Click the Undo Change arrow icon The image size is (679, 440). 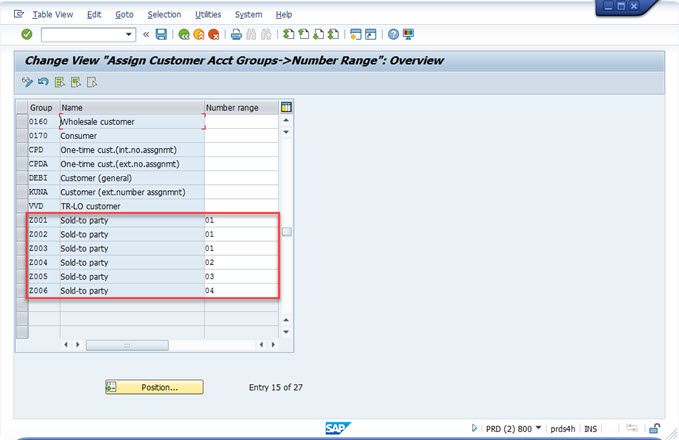[x=43, y=82]
